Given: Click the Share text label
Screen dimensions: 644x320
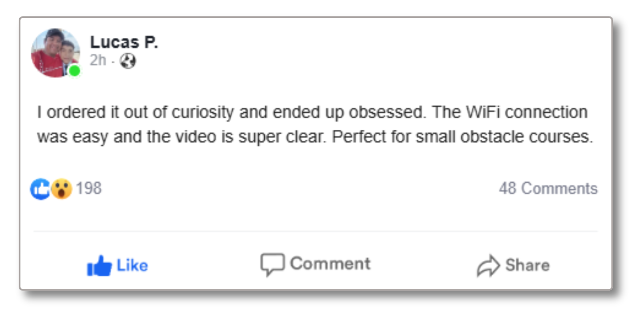Looking at the screenshot, I should tap(527, 265).
